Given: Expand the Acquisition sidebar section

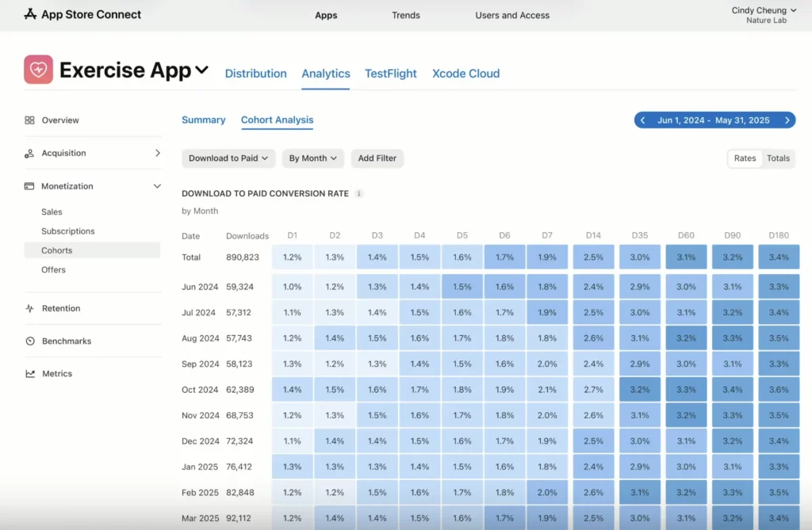Looking at the screenshot, I should pyautogui.click(x=157, y=154).
